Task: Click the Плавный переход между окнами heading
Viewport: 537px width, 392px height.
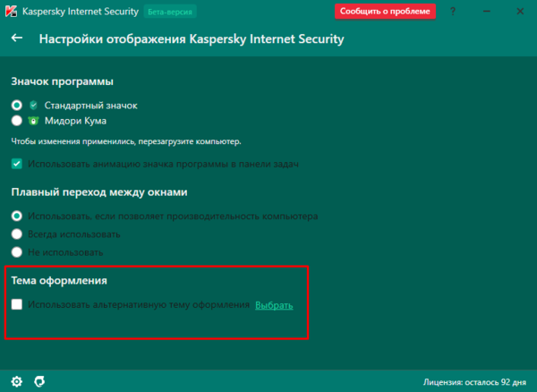Action: click(x=99, y=192)
